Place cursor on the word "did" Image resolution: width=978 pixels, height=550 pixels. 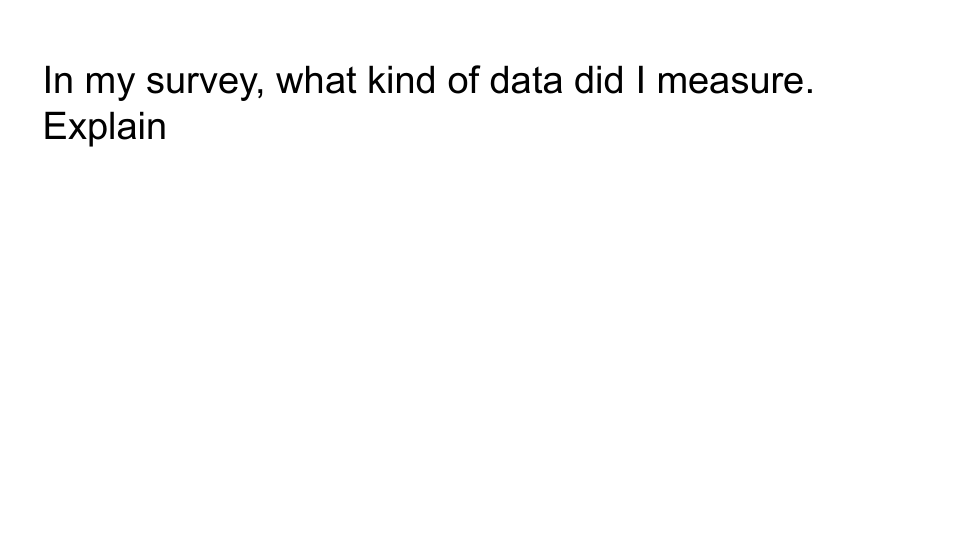click(x=598, y=82)
